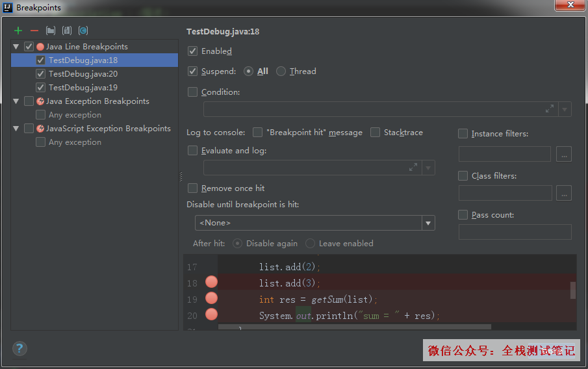Click the Java Exception Breakpoints lightning icon
Image resolution: width=588 pixels, height=369 pixels.
[40, 101]
